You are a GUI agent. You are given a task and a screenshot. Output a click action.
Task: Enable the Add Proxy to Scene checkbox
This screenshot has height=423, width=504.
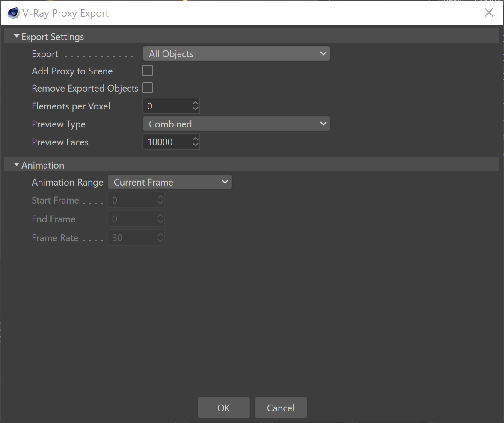click(x=148, y=71)
